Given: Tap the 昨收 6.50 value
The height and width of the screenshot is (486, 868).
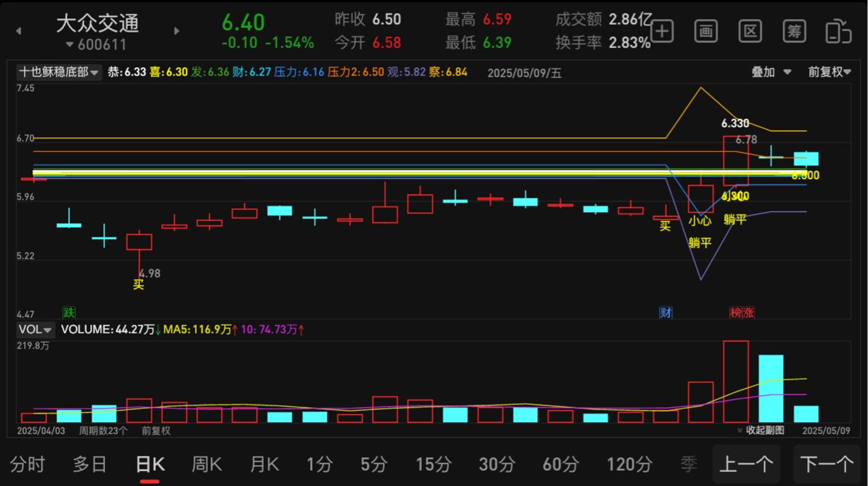Looking at the screenshot, I should 387,20.
